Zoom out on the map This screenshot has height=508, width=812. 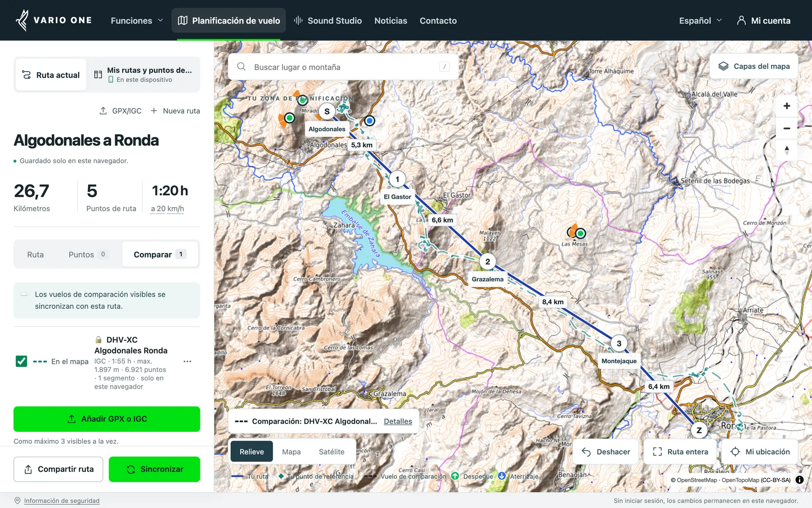(787, 129)
